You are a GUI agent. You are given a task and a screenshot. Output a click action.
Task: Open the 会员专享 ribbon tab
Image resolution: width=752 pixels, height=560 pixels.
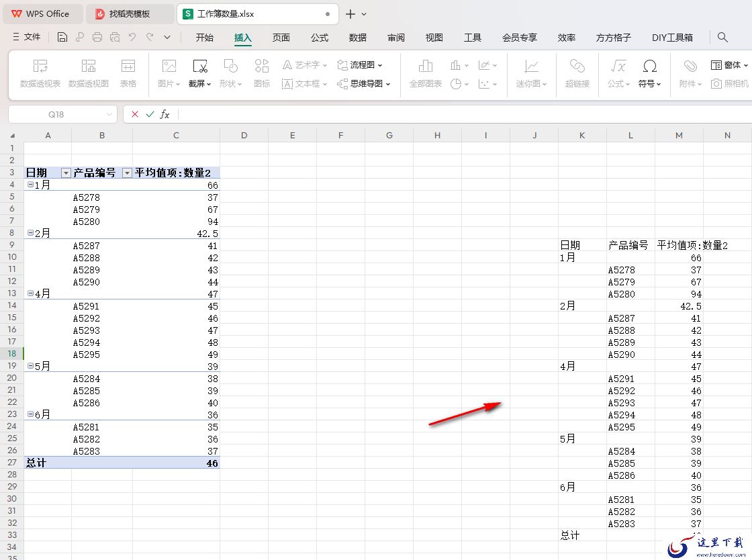coord(520,38)
